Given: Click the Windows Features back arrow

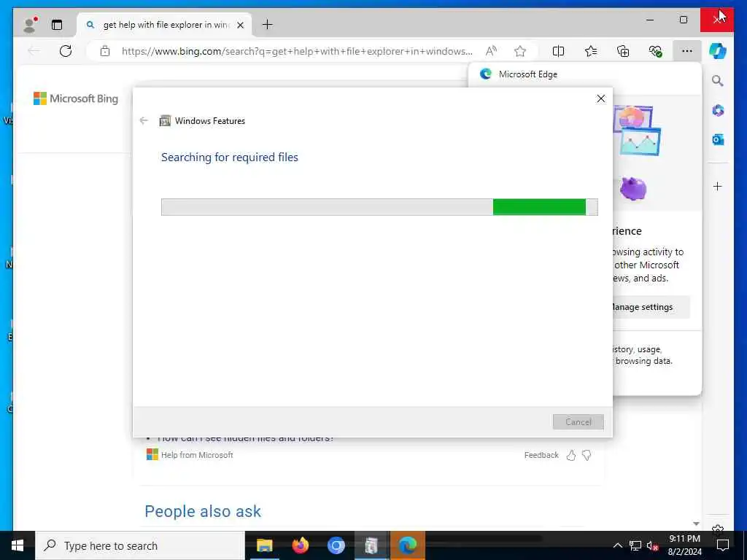Looking at the screenshot, I should coord(144,120).
